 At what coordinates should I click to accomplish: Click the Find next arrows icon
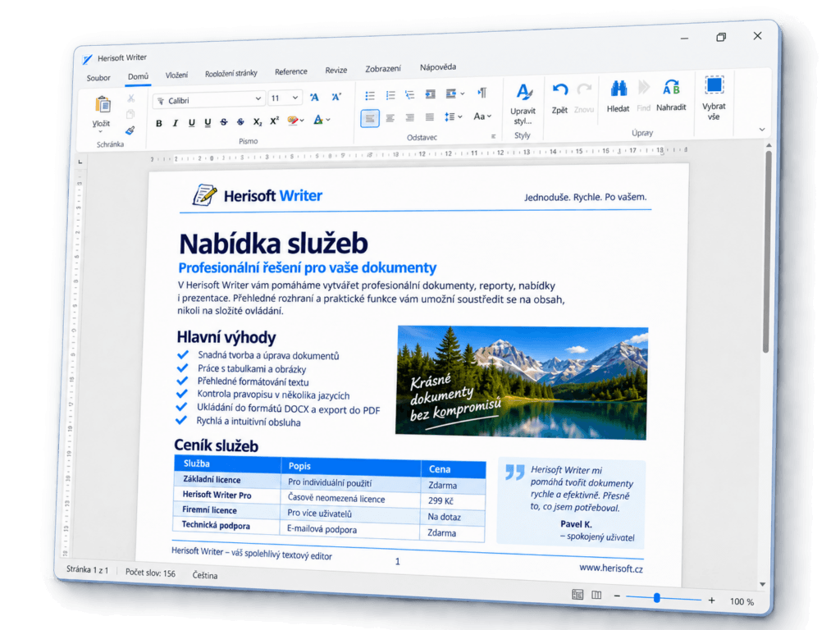644,87
